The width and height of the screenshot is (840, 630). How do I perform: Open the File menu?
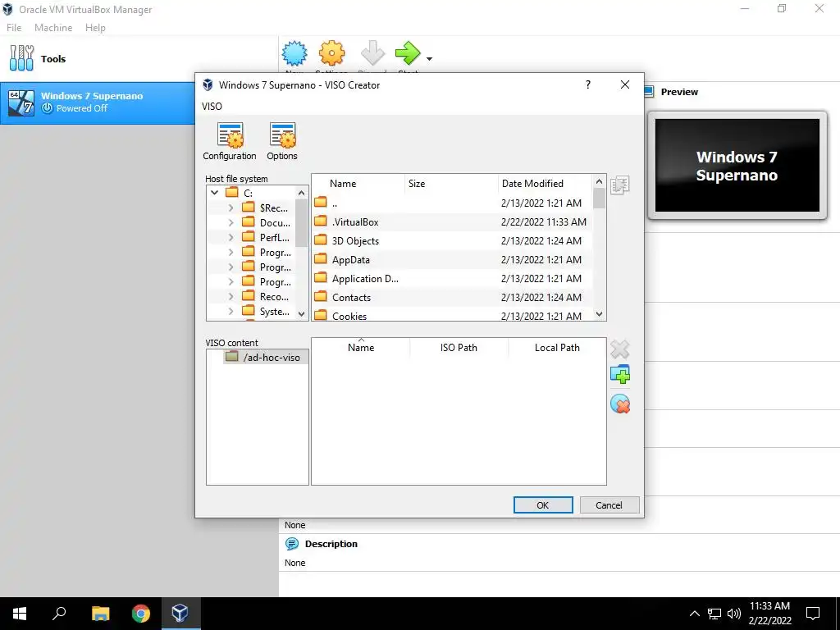tap(14, 28)
